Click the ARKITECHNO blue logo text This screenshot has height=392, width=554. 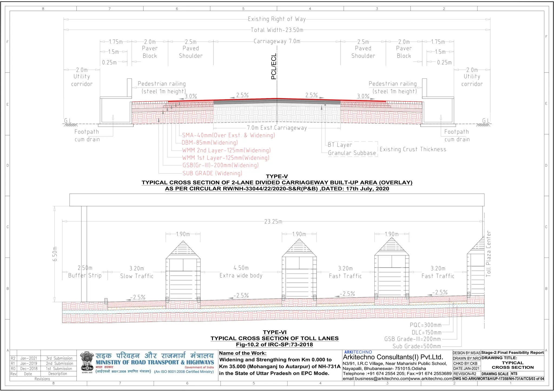coord(358,352)
